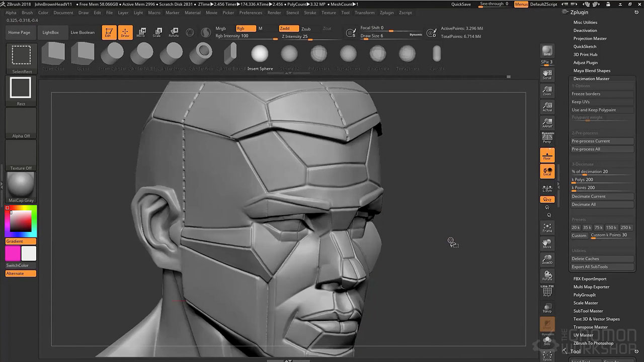644x362 pixels.
Task: Click the Actual size icon
Action: point(547,107)
